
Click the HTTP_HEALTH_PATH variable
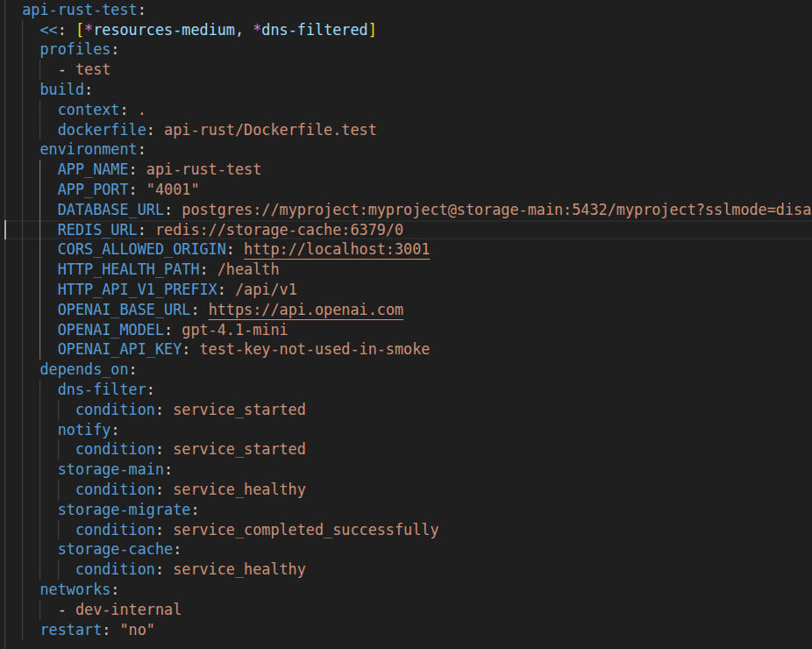pos(128,269)
